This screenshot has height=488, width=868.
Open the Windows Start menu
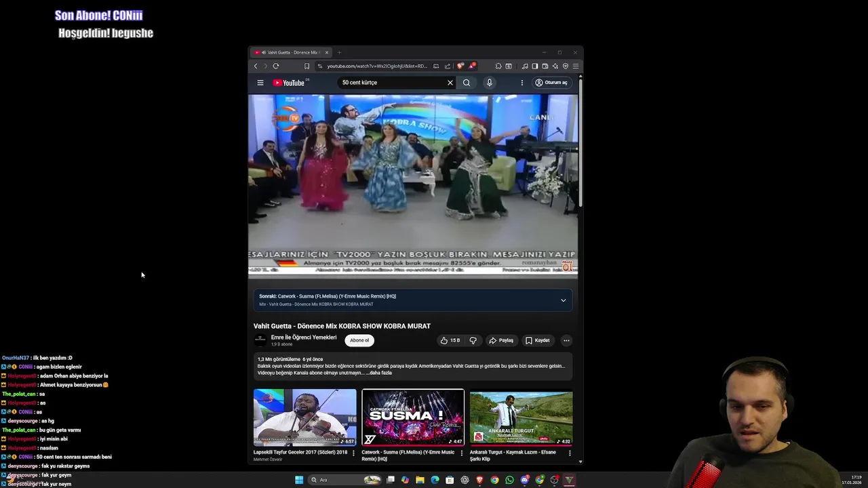pyautogui.click(x=299, y=480)
